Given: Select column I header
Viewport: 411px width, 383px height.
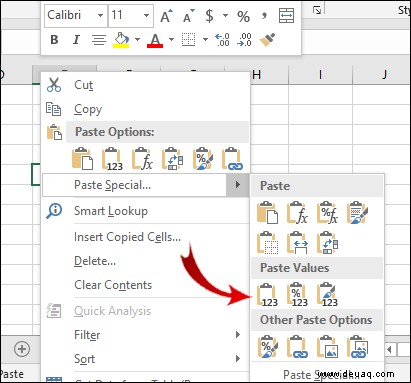Looking at the screenshot, I should 320,75.
